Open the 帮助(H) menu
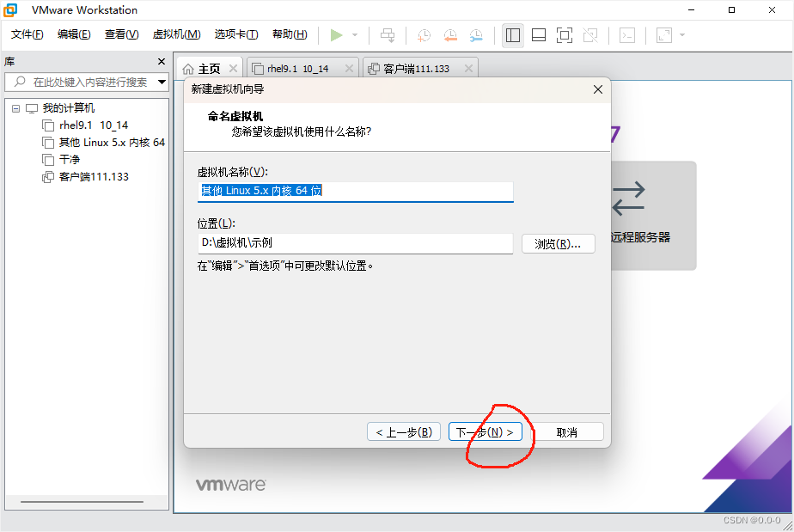The image size is (794, 532). (290, 34)
